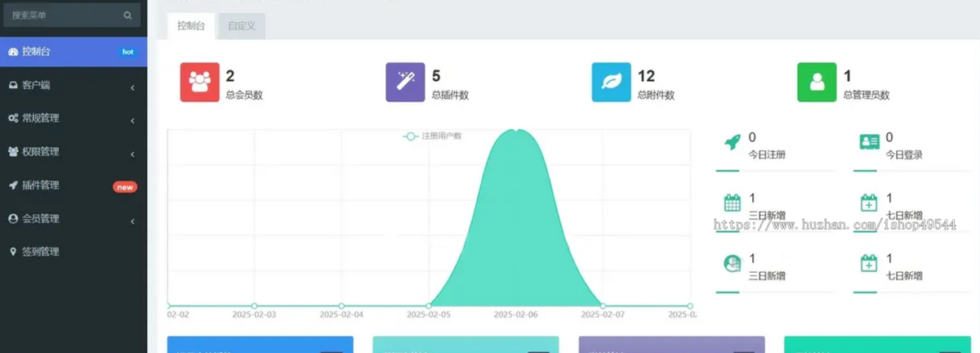Expand the 客户端 submenu chevron
Image resolution: width=980 pixels, height=353 pixels.
(132, 87)
